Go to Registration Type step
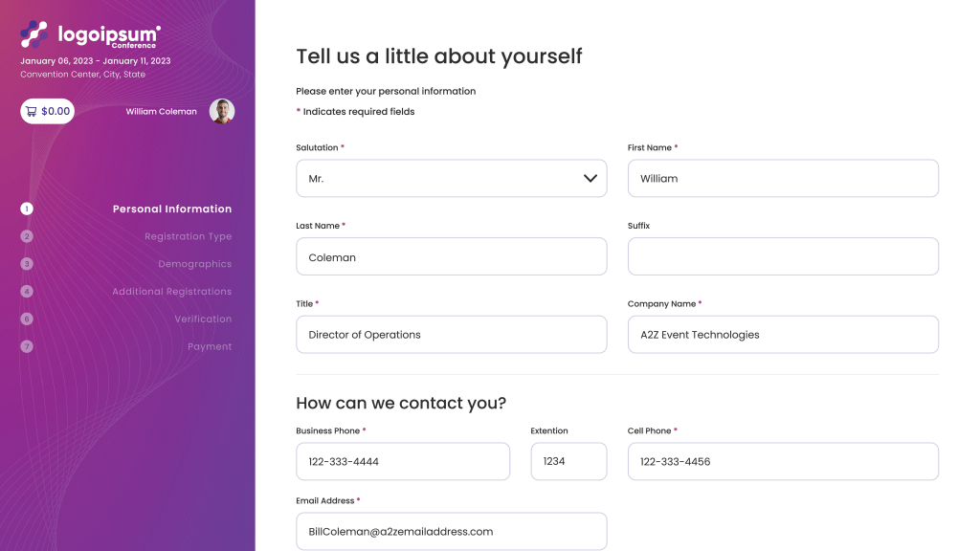 click(x=188, y=236)
